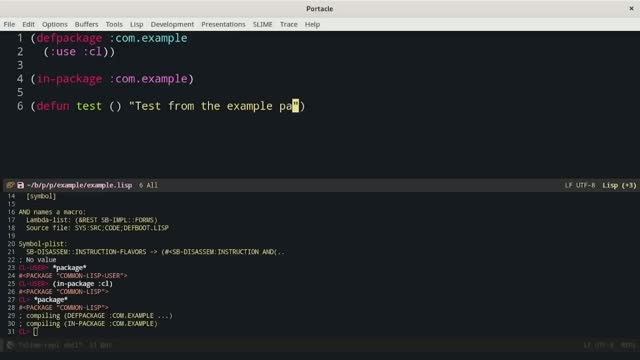Click *package* on REPL line 23
The image size is (640, 360).
point(69,268)
